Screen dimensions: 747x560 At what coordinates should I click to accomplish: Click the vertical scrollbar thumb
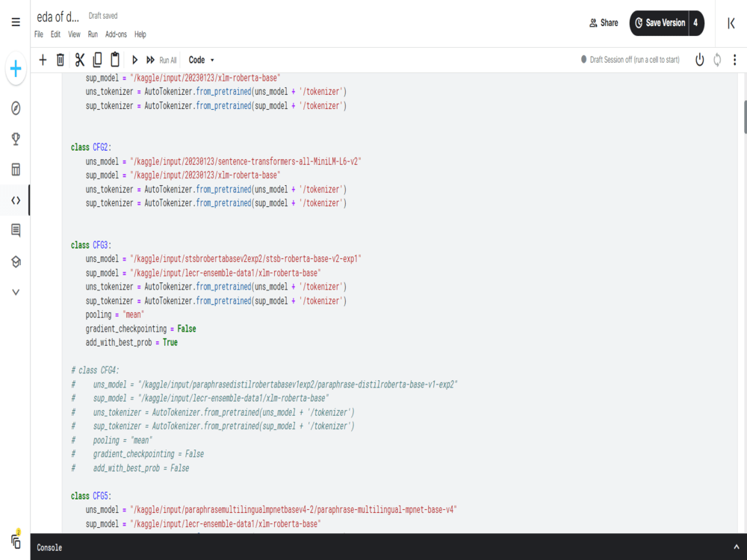[745, 117]
